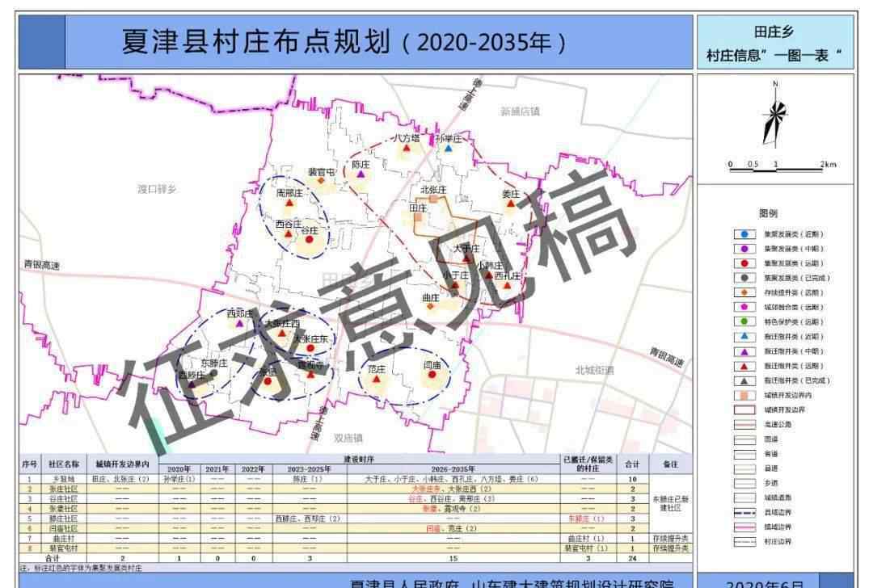Click the 闫庙社区 table row name

point(64,528)
